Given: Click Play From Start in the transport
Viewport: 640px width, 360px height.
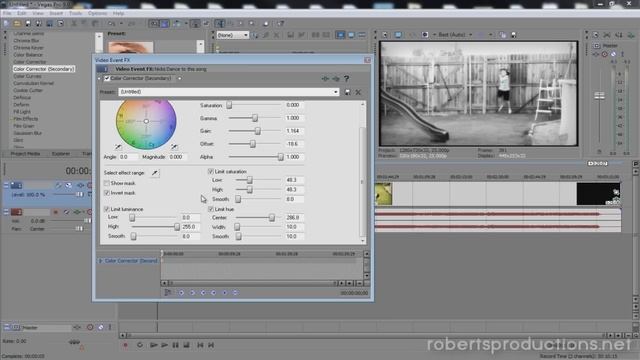Looking at the screenshot, I should click(153, 345).
